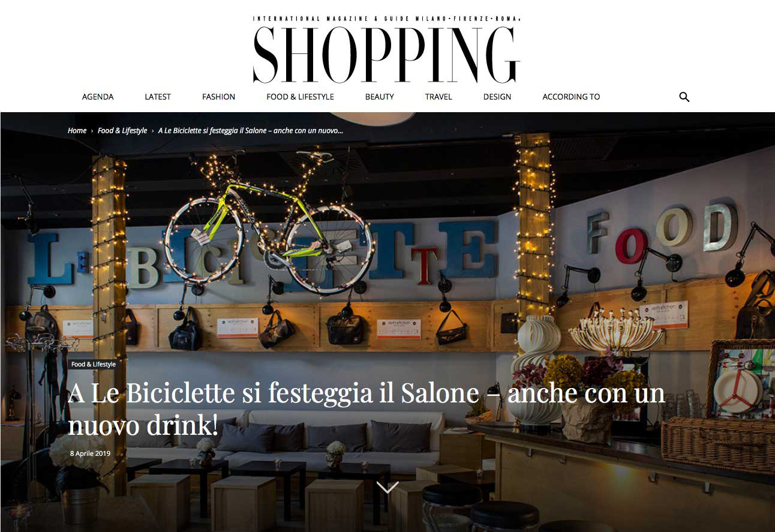Open the LATEST menu item
The height and width of the screenshot is (532, 775).
[158, 97]
